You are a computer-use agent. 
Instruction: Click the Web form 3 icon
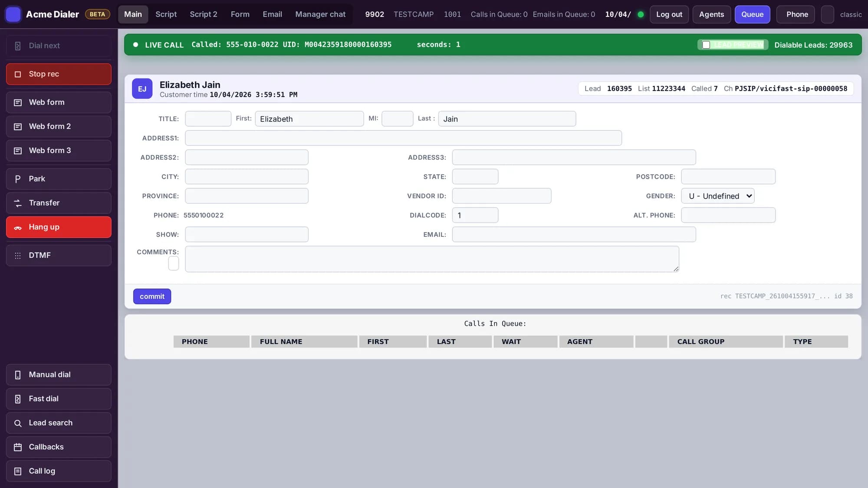pyautogui.click(x=18, y=151)
